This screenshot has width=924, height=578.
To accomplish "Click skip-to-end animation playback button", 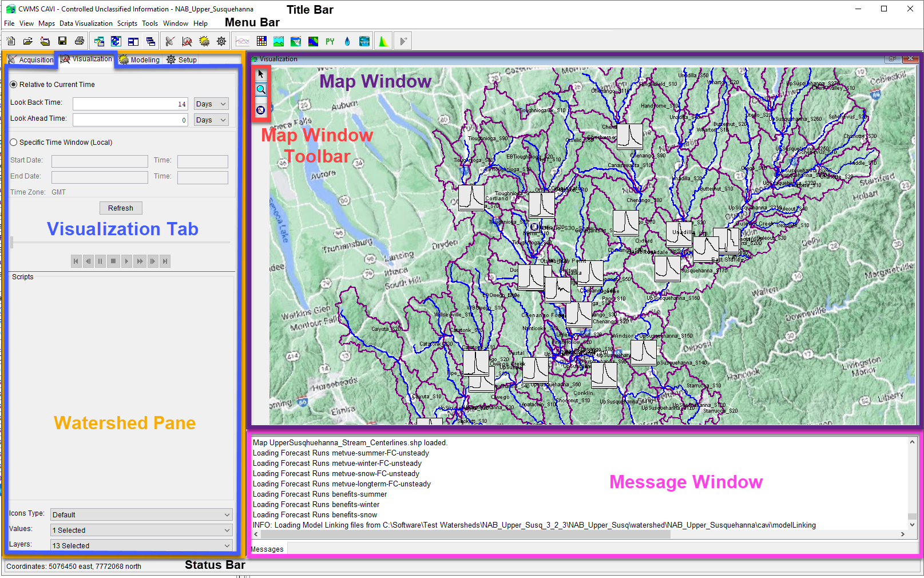I will pyautogui.click(x=165, y=262).
